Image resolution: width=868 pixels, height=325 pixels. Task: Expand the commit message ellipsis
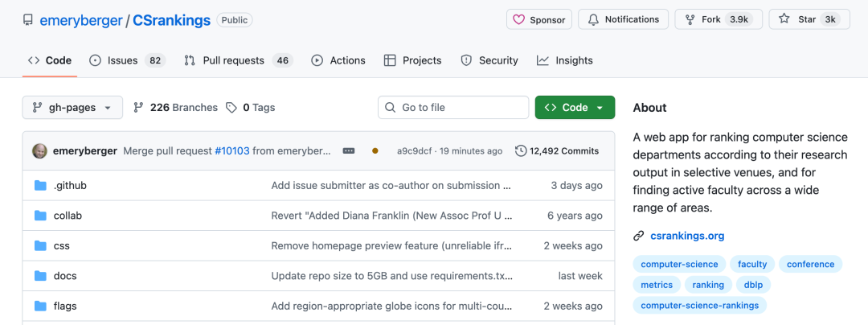tap(349, 151)
